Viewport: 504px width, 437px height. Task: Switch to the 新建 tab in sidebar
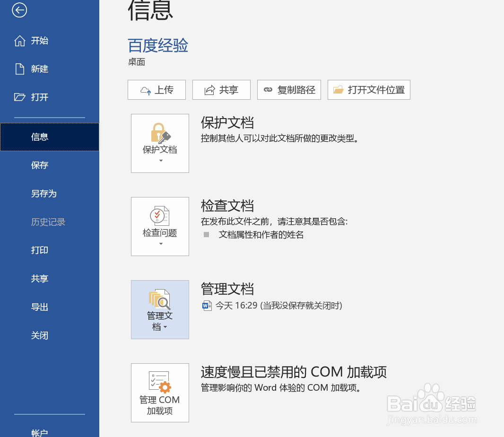(39, 69)
